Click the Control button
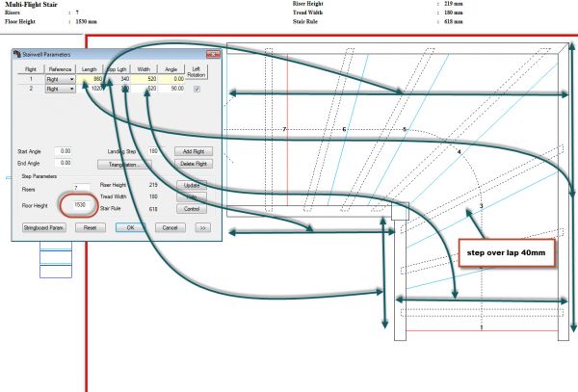 point(192,209)
